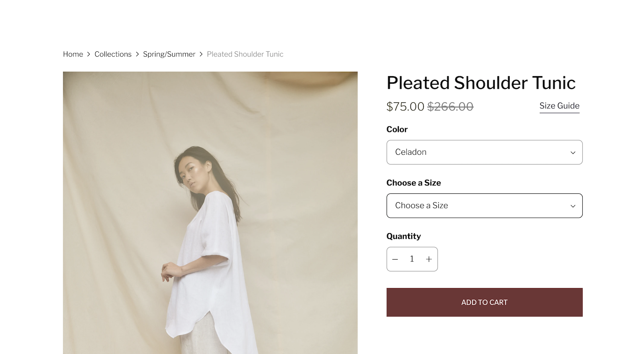Navigate to Home via breadcrumb
644x354 pixels.
point(73,54)
